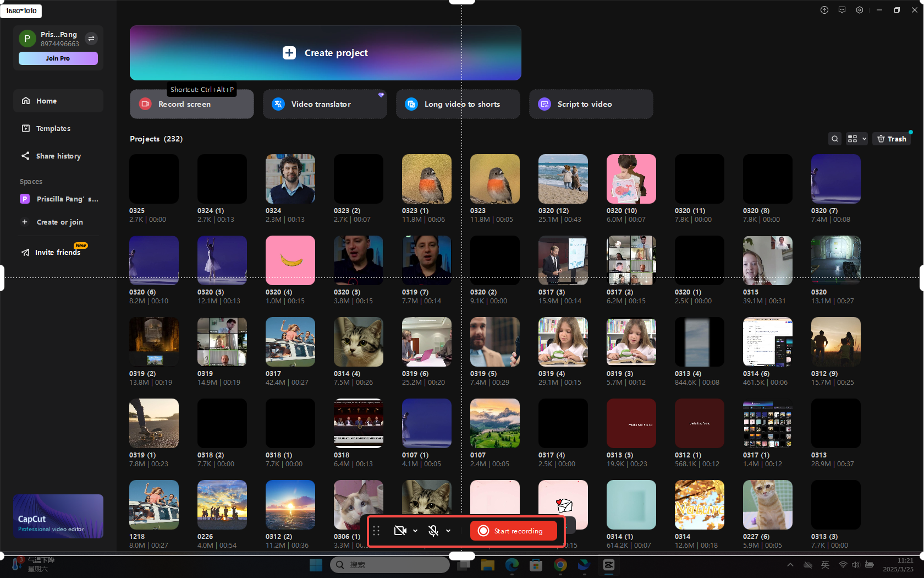
Task: Click the Join Pro button
Action: pos(58,58)
